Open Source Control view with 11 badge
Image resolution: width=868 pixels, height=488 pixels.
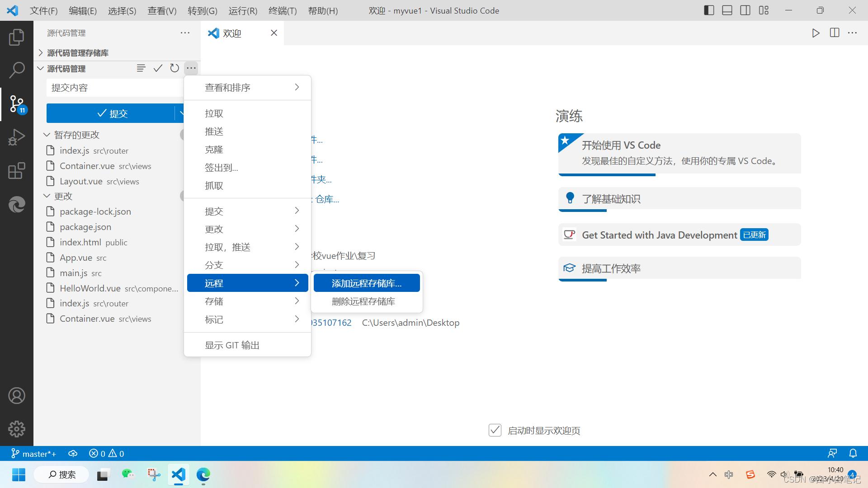(x=18, y=104)
